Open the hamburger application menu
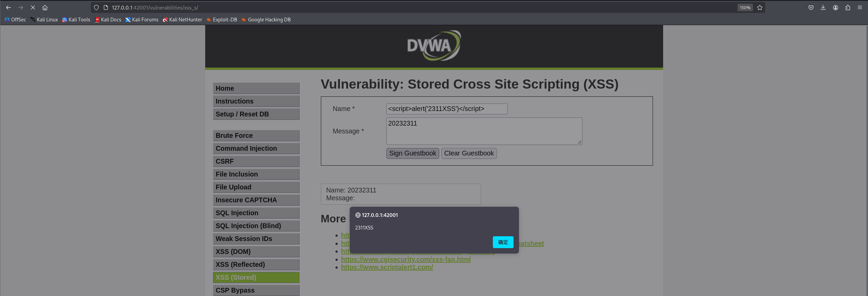Screen dimensions: 868x296 tap(860, 7)
